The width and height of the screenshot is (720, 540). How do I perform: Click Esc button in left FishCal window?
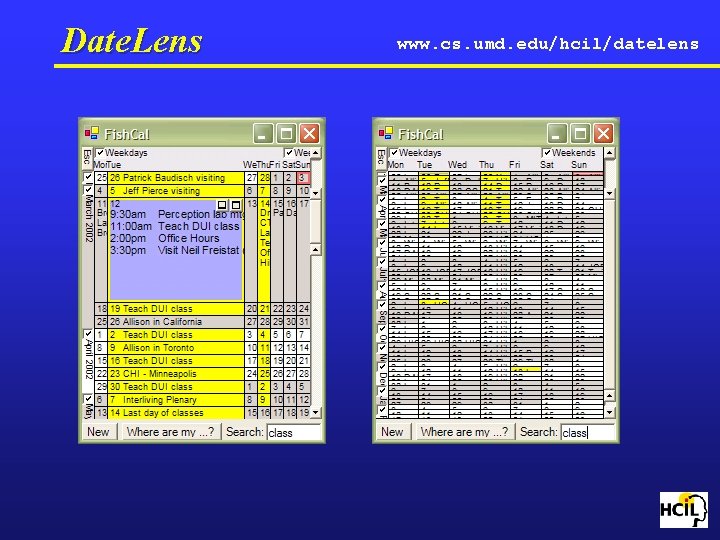click(87, 158)
